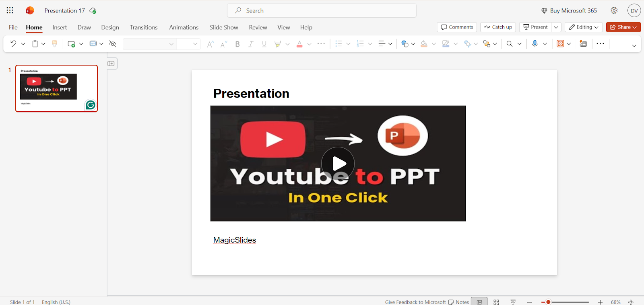The image size is (644, 305).
Task: Collapse the slide thumbnail pane
Action: click(x=111, y=63)
